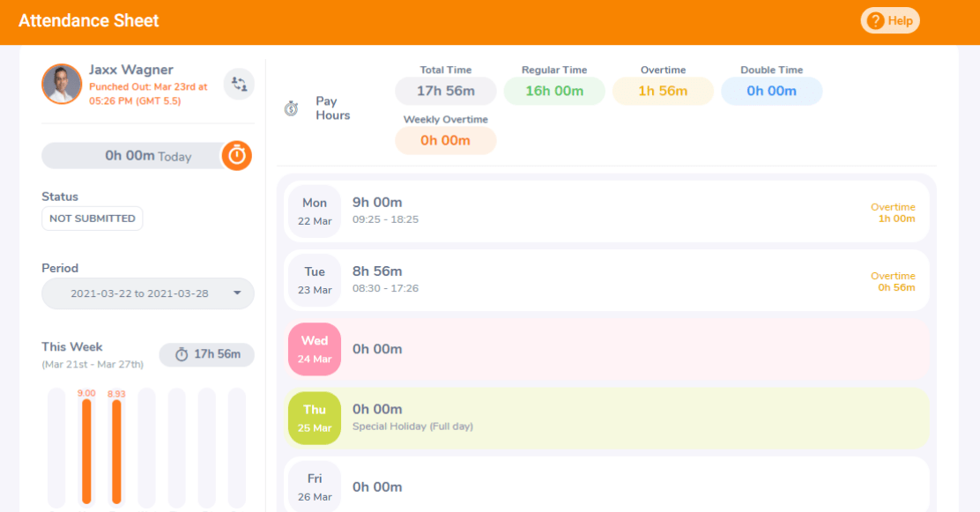Click the Overtime 1h 56m badge
Screen dimensions: 980x512
coord(663,90)
